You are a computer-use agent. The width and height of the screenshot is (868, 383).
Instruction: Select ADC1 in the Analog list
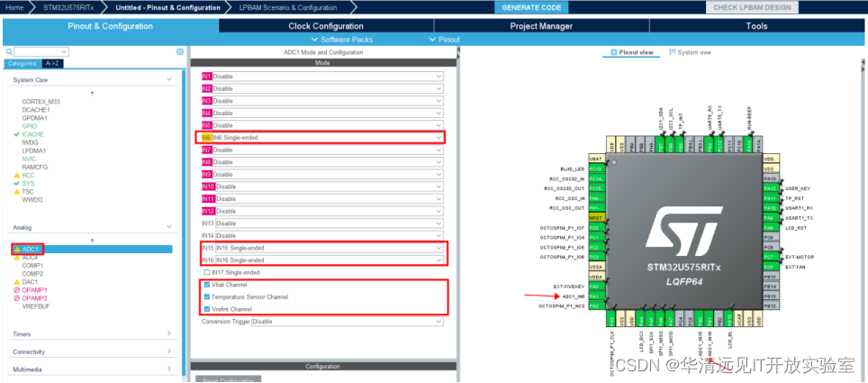[30, 250]
